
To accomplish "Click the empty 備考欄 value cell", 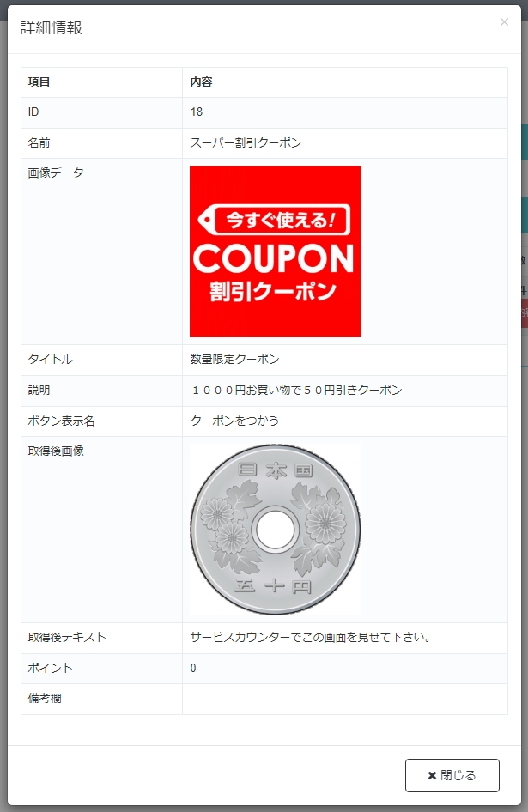I will pos(344,699).
